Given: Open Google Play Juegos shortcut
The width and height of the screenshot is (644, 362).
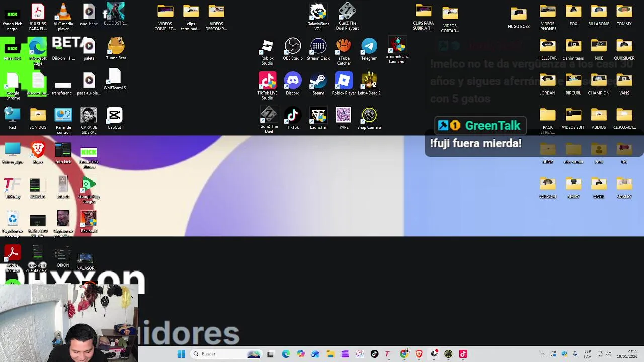Looking at the screenshot, I should point(89,191).
